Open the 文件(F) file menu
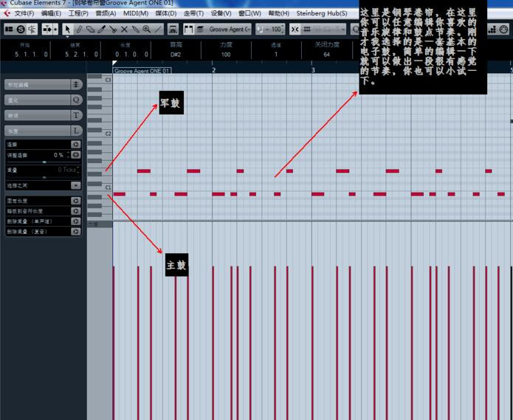513x420 pixels. click(21, 13)
